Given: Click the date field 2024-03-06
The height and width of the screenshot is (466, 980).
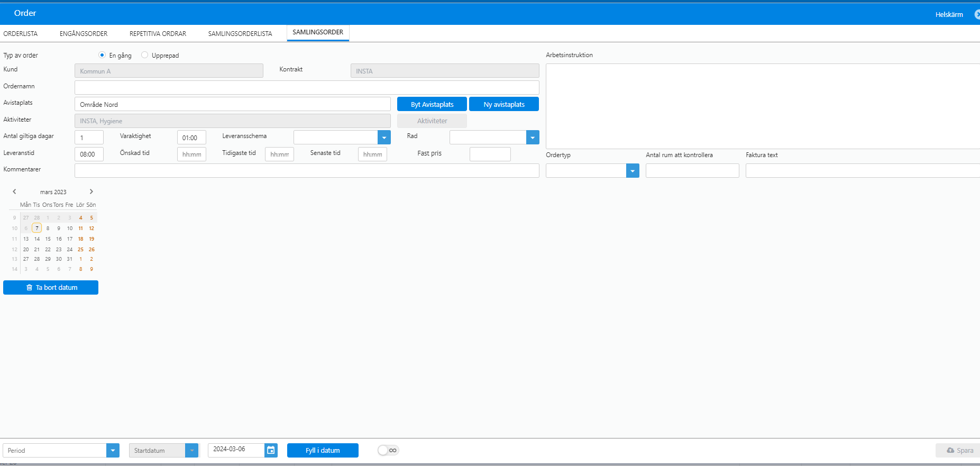Looking at the screenshot, I should (x=236, y=450).
